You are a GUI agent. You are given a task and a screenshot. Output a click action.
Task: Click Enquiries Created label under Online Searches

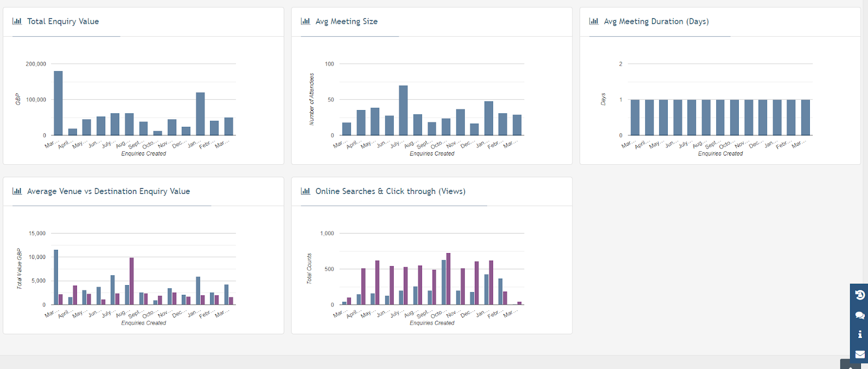(x=432, y=323)
